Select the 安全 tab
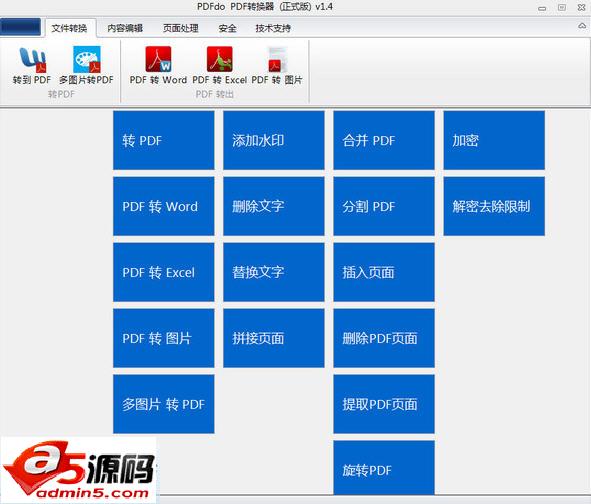Screen dimensions: 591x504 (227, 28)
